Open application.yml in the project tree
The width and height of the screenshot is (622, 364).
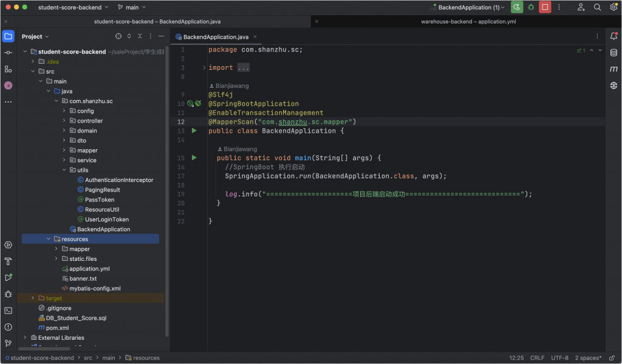click(89, 269)
